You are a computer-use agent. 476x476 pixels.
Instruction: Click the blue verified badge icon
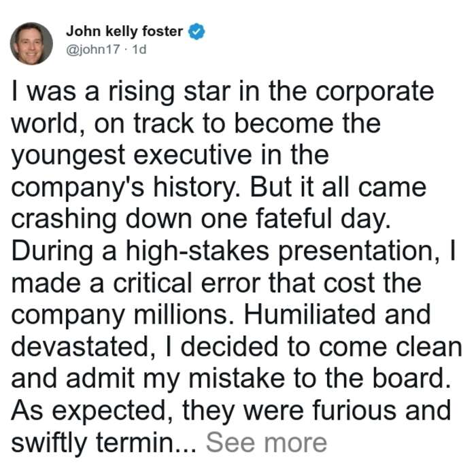click(197, 31)
